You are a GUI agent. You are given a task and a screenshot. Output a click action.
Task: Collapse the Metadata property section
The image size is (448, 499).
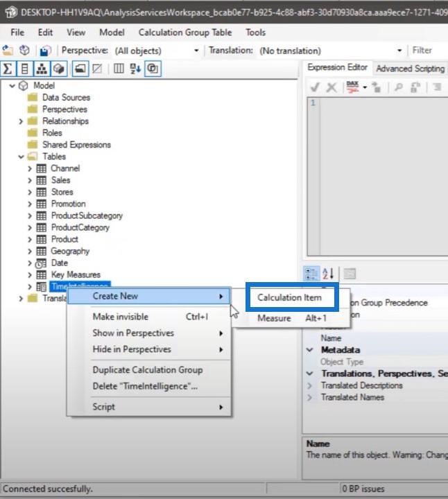click(309, 350)
